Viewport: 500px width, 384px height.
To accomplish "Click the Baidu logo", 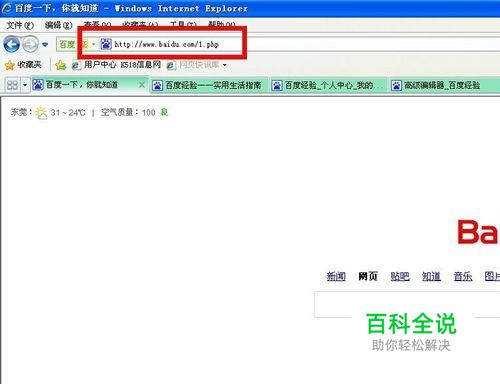I will [x=478, y=232].
